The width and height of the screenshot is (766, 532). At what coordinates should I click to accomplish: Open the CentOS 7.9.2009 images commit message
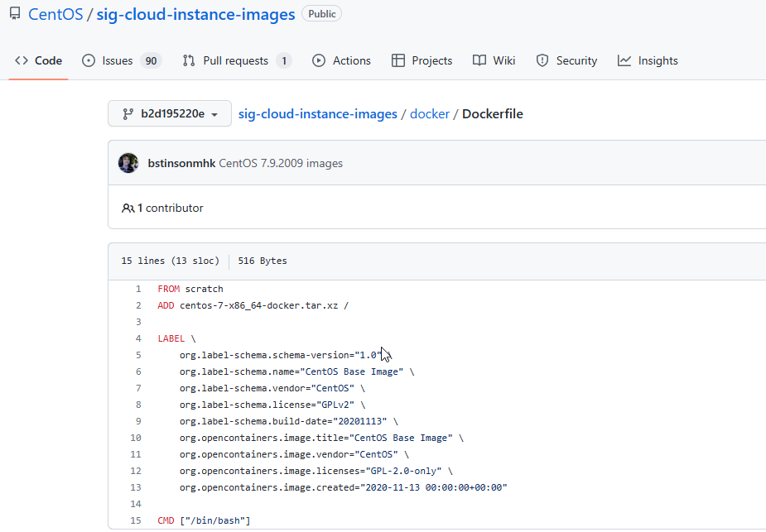[281, 163]
